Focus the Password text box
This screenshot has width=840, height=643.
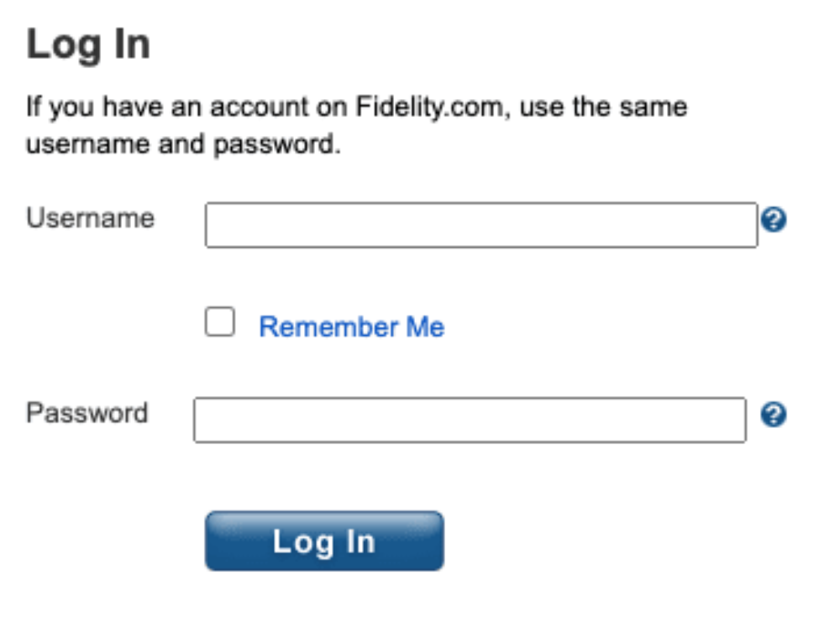point(470,420)
